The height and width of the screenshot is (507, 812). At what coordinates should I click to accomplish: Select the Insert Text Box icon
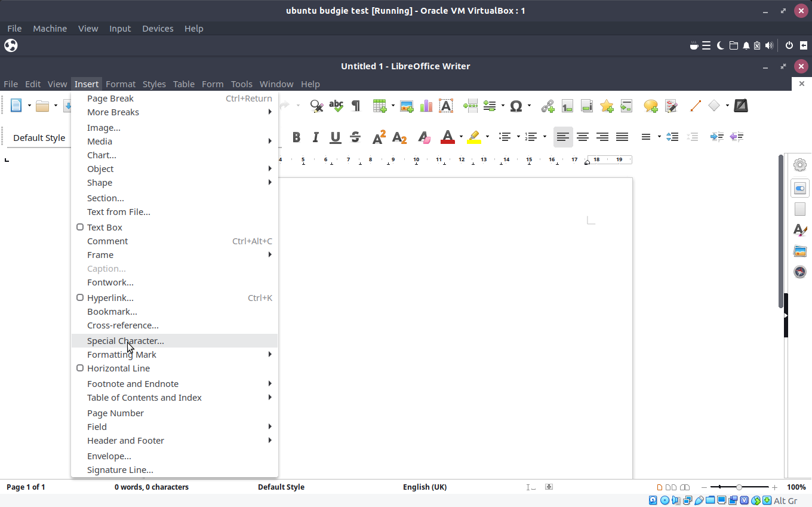445,106
